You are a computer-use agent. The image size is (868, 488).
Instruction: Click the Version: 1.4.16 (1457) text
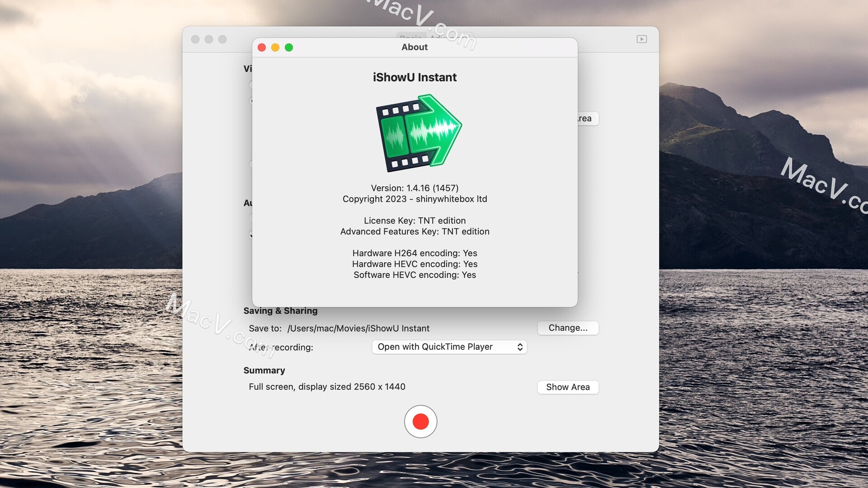[x=415, y=188]
